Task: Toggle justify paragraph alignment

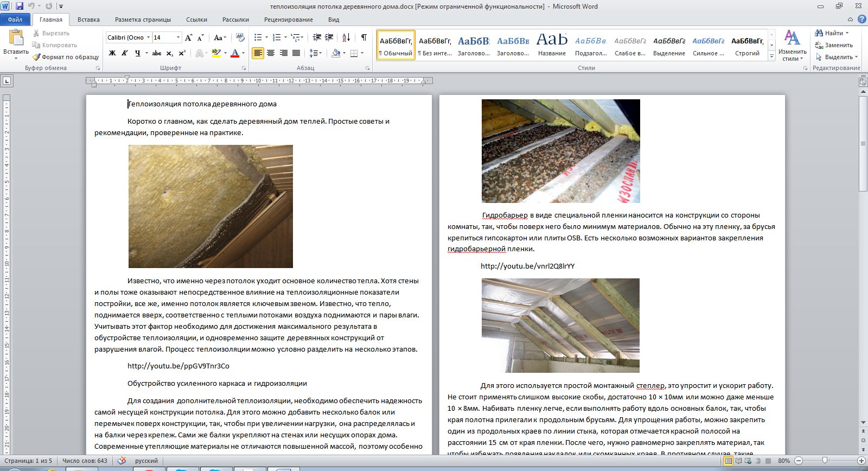Action: point(296,53)
